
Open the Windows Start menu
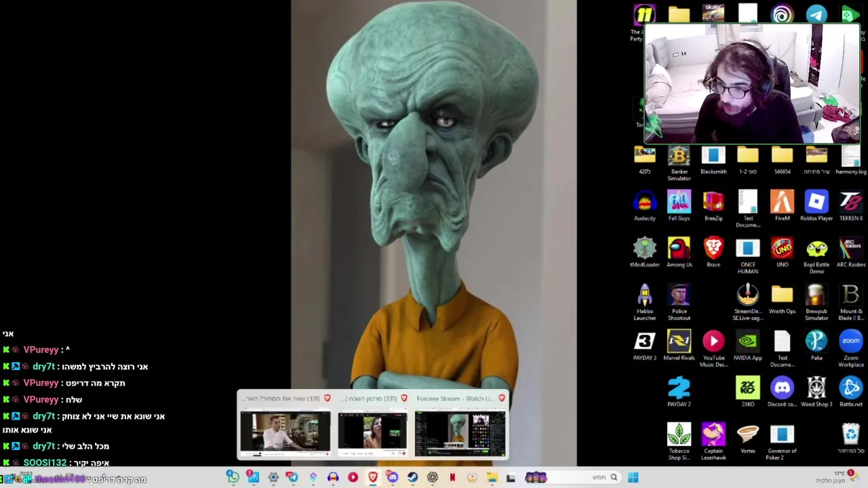633,477
